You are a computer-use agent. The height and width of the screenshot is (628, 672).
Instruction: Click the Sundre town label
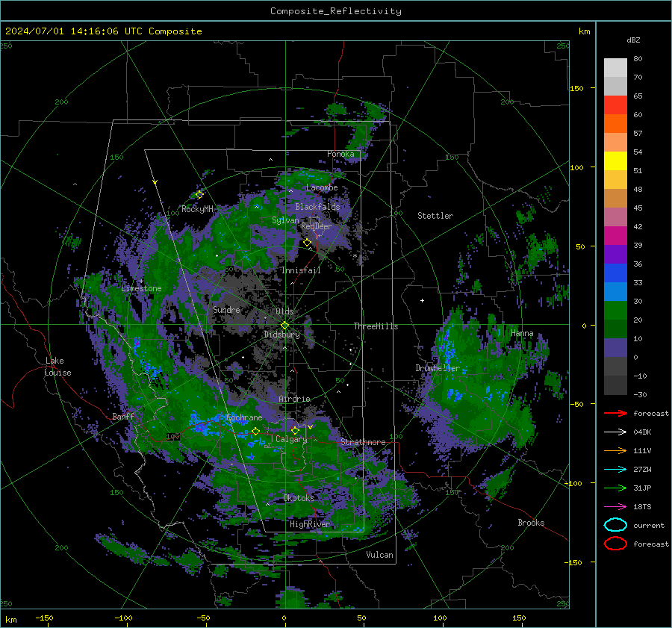[226, 309]
